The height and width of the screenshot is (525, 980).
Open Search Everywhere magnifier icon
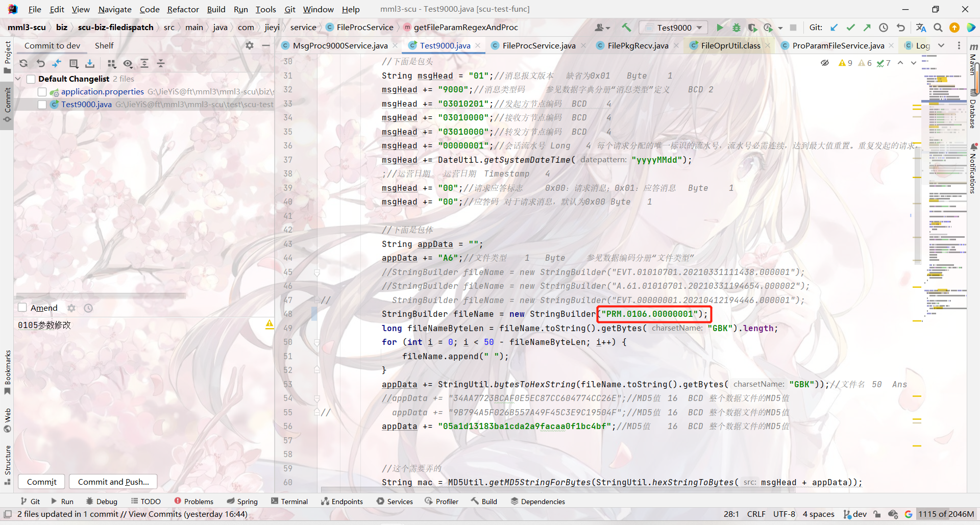tap(938, 28)
